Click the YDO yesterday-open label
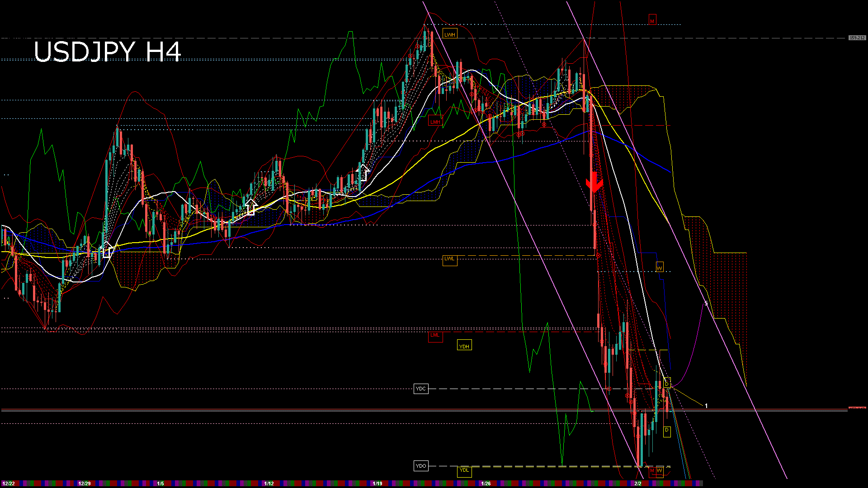 point(421,465)
